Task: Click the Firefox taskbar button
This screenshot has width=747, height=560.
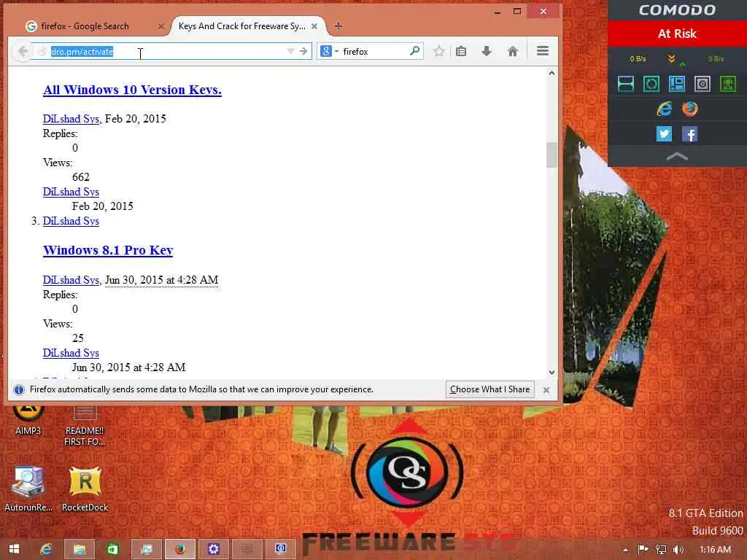Action: [179, 549]
